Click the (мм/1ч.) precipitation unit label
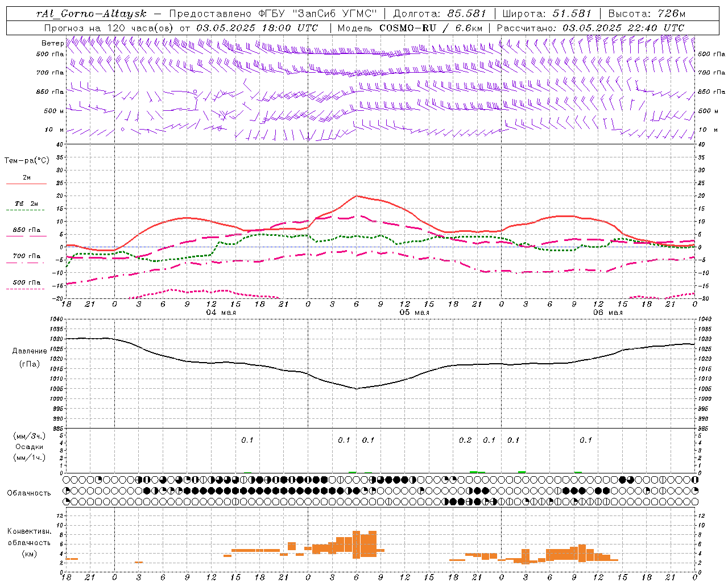728x582 pixels. 30,458
